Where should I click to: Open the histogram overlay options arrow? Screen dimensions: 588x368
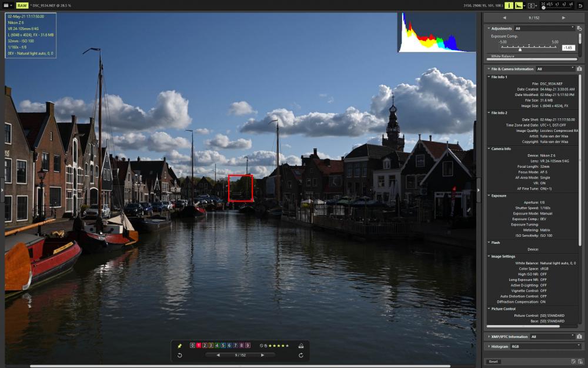[524, 6]
